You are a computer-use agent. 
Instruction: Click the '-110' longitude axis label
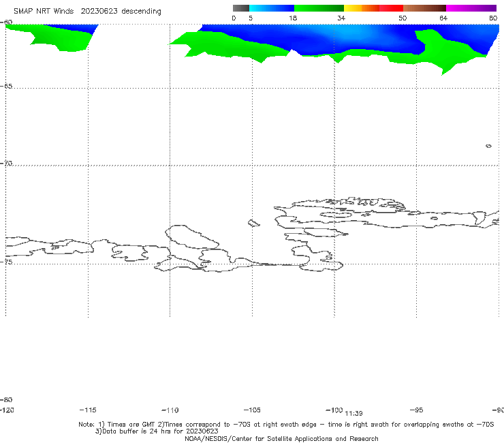(x=170, y=410)
